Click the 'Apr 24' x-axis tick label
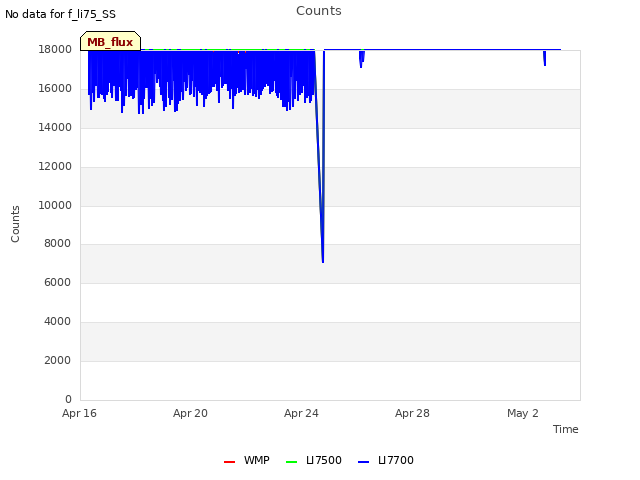This screenshot has width=640, height=480. (301, 413)
